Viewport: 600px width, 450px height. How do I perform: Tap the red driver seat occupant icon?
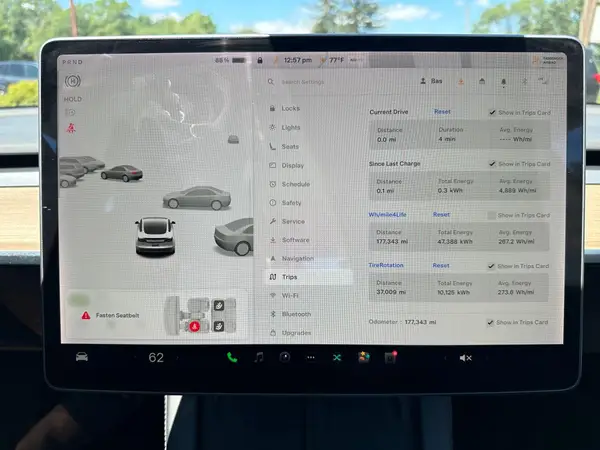click(x=195, y=326)
